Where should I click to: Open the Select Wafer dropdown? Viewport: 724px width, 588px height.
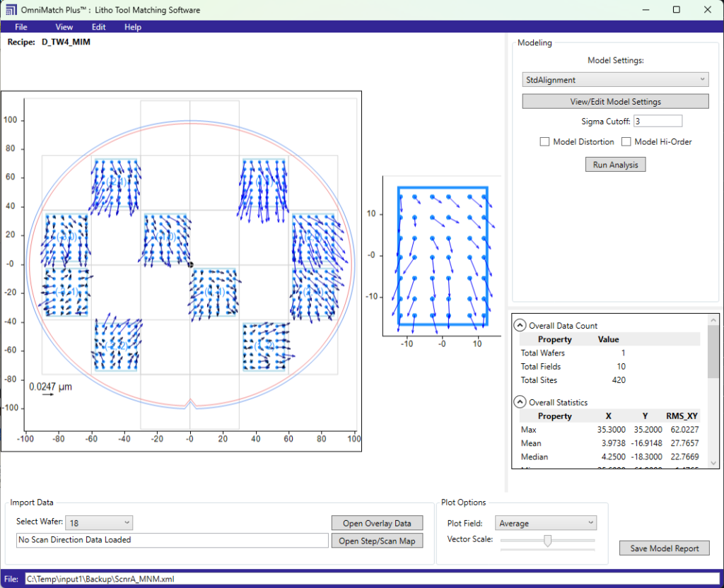click(x=99, y=523)
